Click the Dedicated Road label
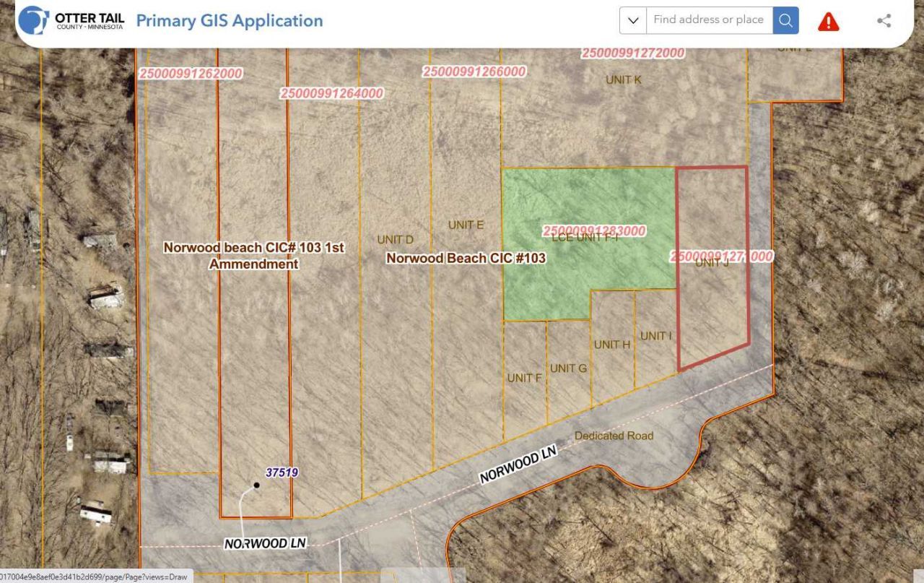This screenshot has width=924, height=583. coord(614,436)
